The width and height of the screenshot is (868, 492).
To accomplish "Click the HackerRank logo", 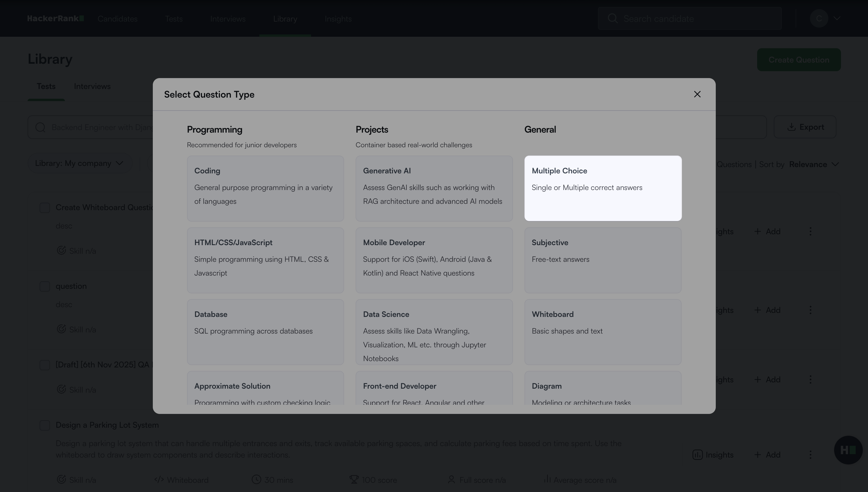I will click(55, 19).
